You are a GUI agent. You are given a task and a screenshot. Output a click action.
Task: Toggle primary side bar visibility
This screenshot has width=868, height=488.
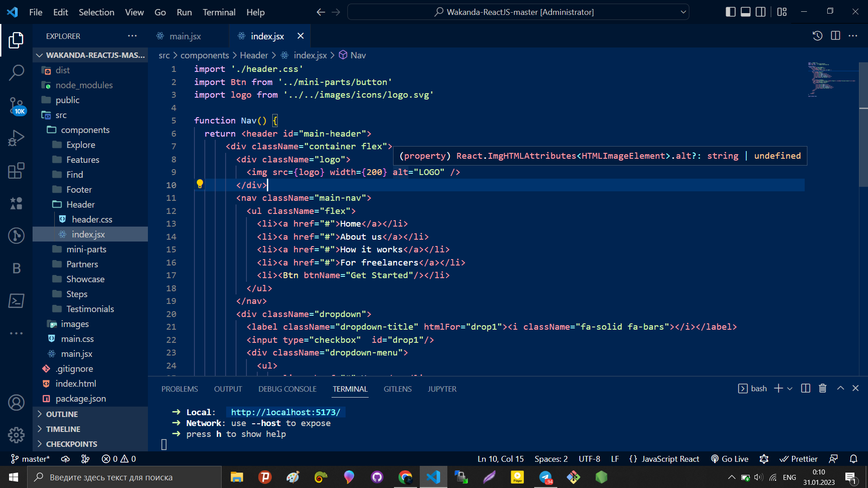pos(730,12)
